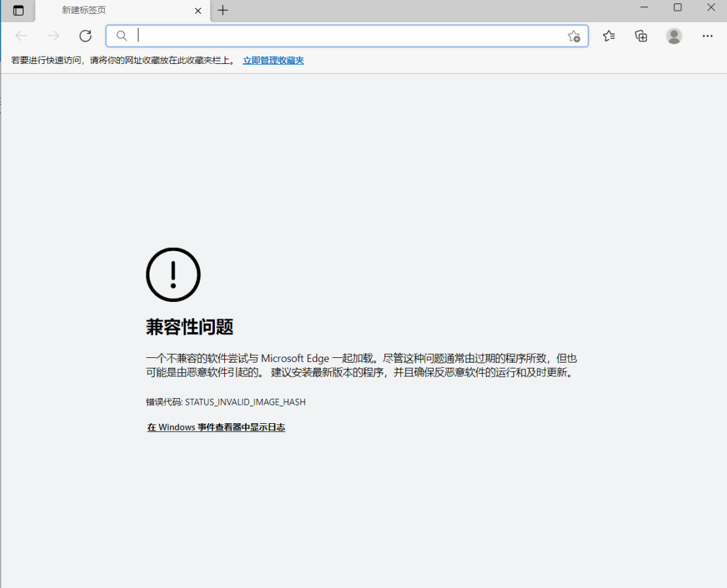Open the Settings and more menu

707,36
